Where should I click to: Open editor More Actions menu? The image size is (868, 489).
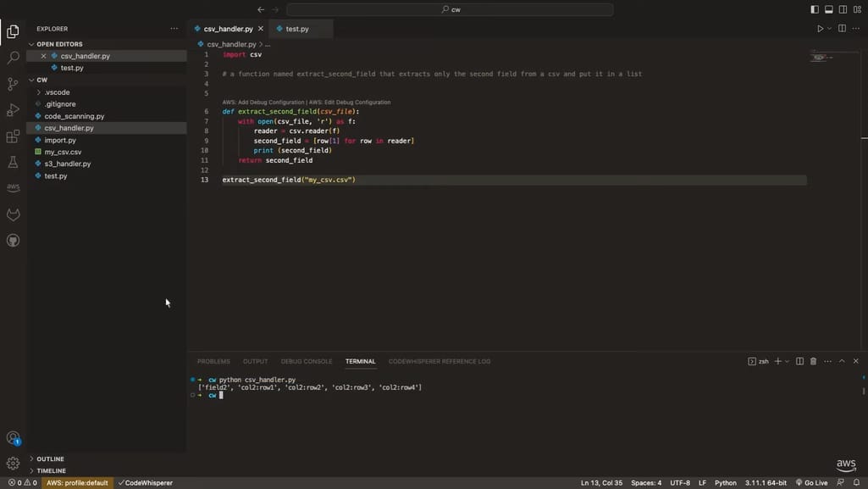[856, 29]
